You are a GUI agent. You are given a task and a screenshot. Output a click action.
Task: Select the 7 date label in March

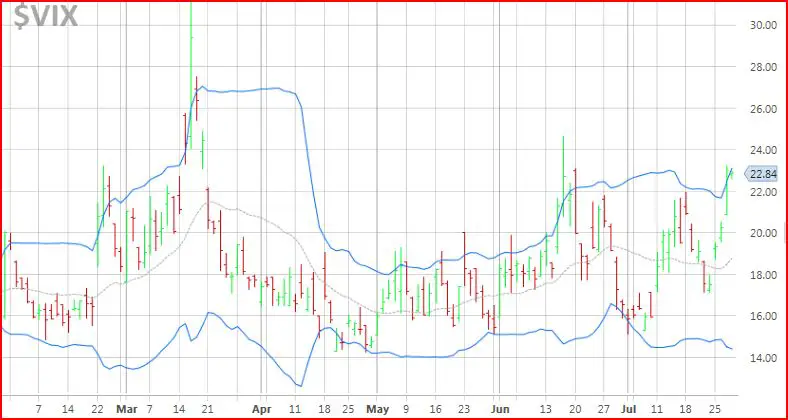click(149, 409)
